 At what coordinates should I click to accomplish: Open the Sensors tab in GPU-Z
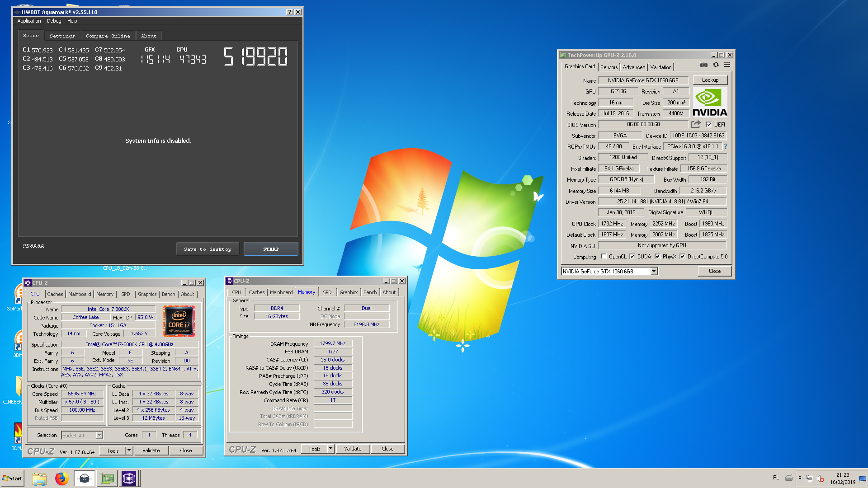(609, 67)
